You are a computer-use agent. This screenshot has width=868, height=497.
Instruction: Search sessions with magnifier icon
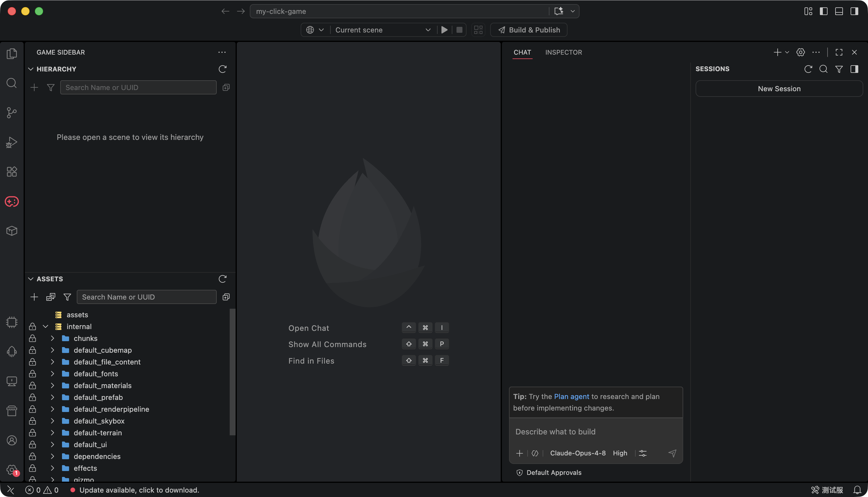823,69
